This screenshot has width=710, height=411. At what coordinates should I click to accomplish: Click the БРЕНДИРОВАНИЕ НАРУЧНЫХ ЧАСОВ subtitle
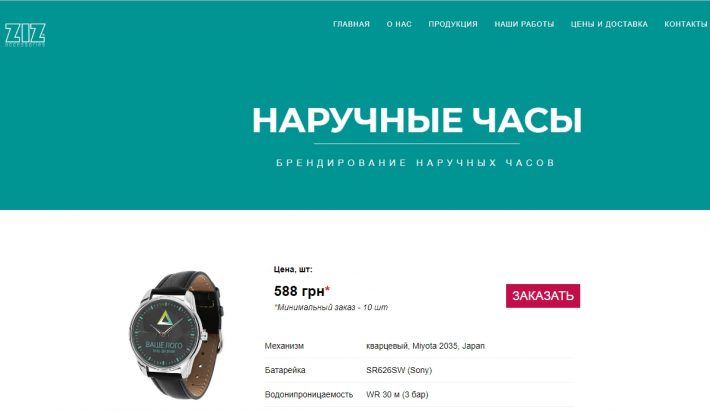pos(416,162)
